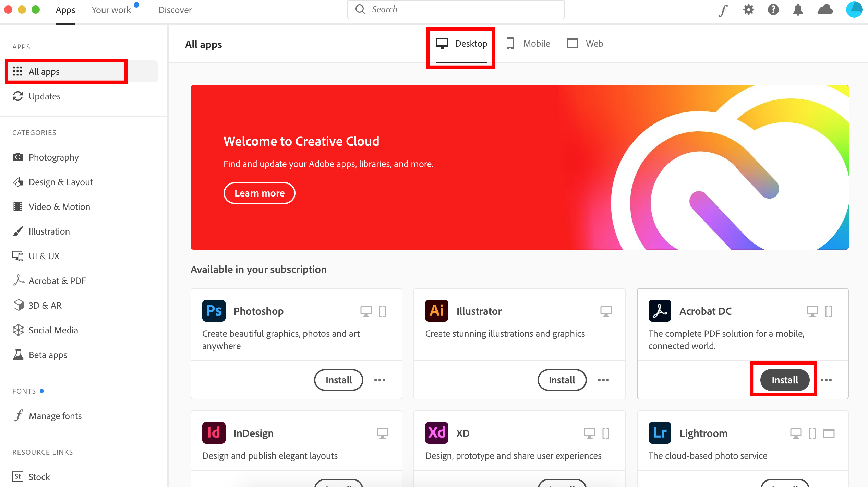Open Manage fonts section
The image size is (868, 487).
(x=55, y=415)
